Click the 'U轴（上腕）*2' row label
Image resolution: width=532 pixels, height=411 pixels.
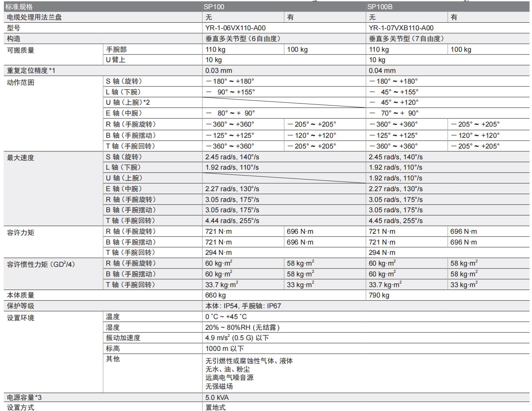(x=128, y=102)
